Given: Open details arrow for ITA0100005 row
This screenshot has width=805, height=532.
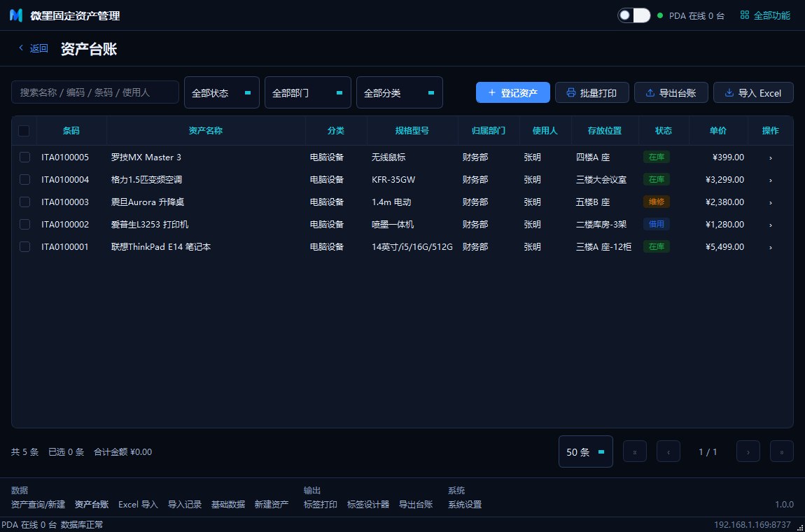Looking at the screenshot, I should pyautogui.click(x=770, y=157).
